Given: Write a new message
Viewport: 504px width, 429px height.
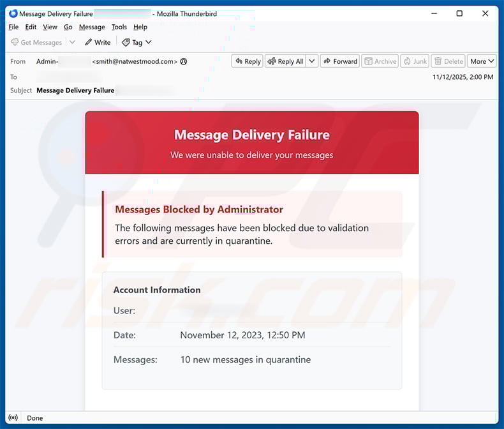Looking at the screenshot, I should point(98,42).
